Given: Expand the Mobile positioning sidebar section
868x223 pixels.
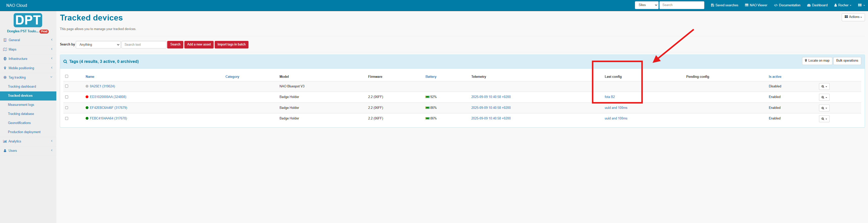Looking at the screenshot, I should click(x=28, y=68).
